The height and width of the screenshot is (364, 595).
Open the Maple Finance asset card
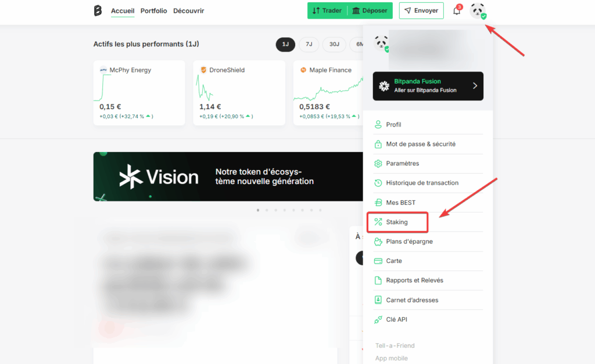[328, 93]
